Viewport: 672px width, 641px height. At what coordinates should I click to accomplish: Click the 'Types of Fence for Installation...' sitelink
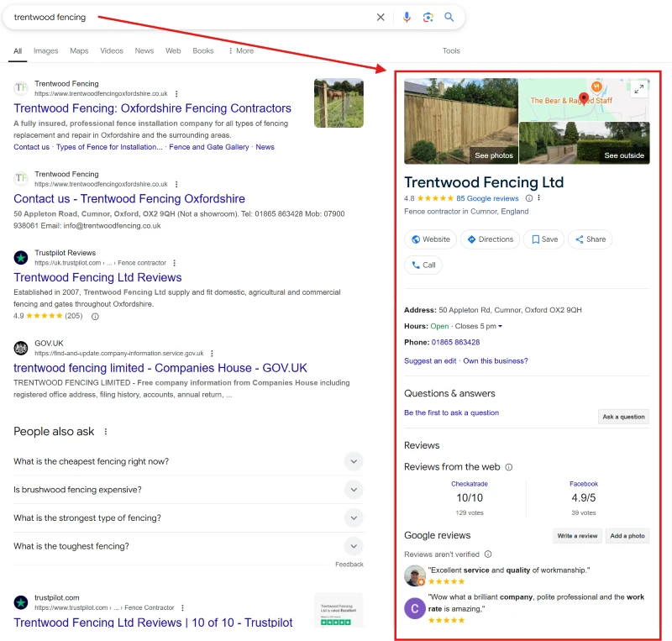pos(109,147)
